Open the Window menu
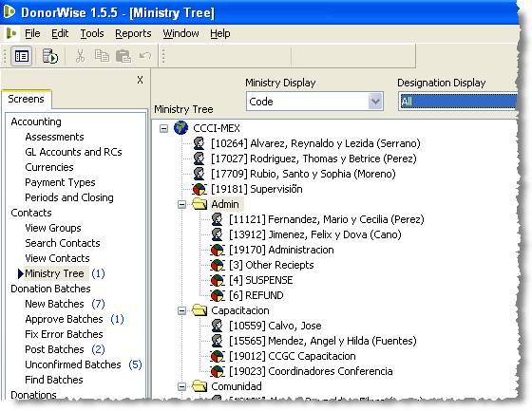The width and height of the screenshot is (532, 411). pos(180,33)
